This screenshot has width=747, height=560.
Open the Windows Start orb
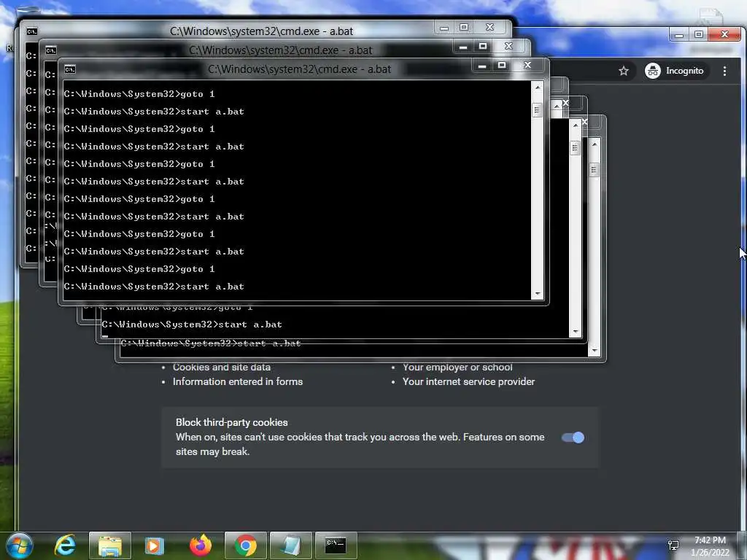tap(19, 545)
